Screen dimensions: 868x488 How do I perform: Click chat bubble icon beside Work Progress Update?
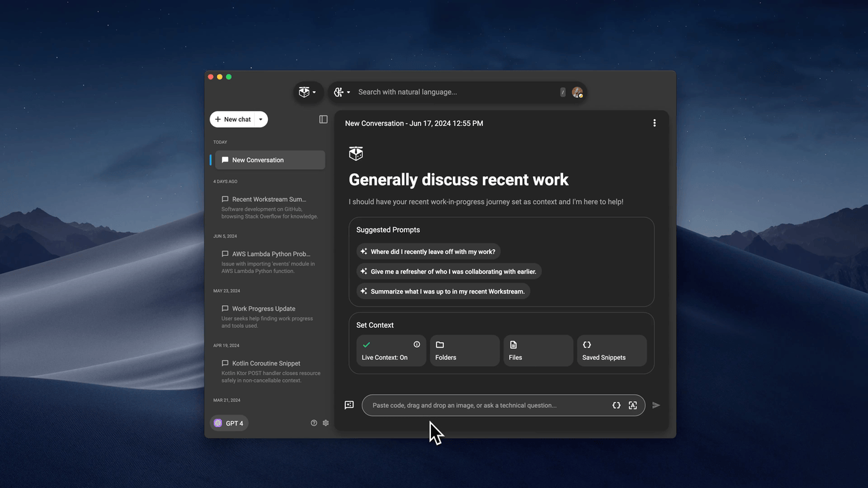(225, 309)
